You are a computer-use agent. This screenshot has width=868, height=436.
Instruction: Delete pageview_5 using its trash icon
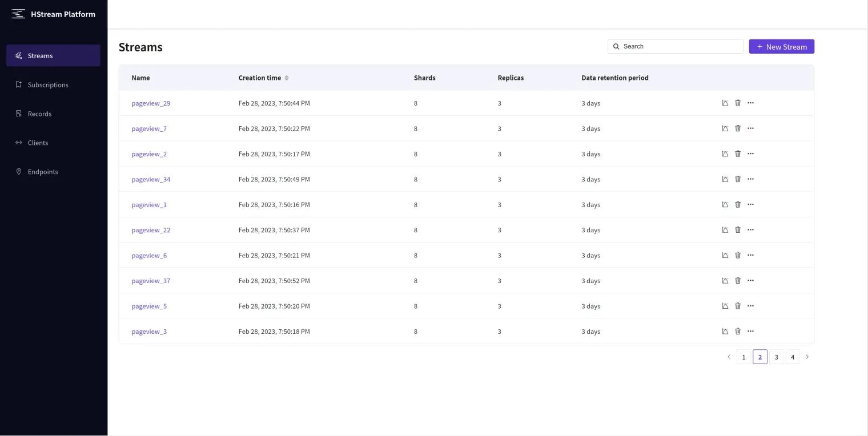point(738,306)
